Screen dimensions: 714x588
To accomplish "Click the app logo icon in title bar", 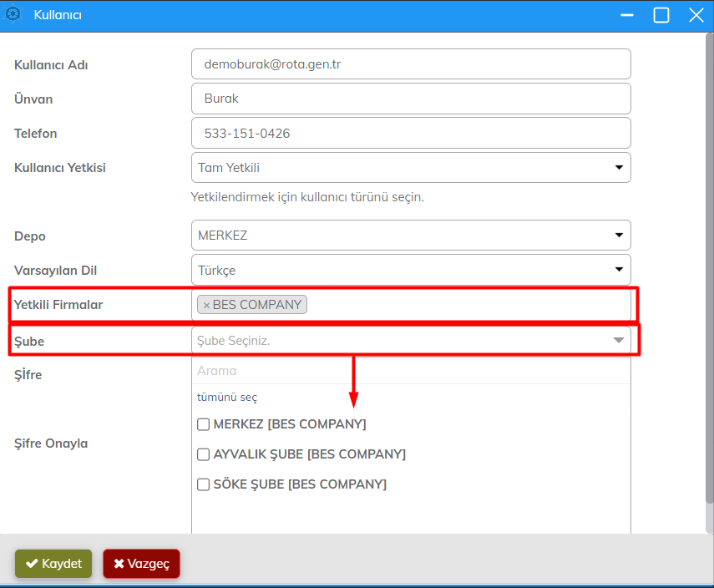I will click(x=13, y=15).
